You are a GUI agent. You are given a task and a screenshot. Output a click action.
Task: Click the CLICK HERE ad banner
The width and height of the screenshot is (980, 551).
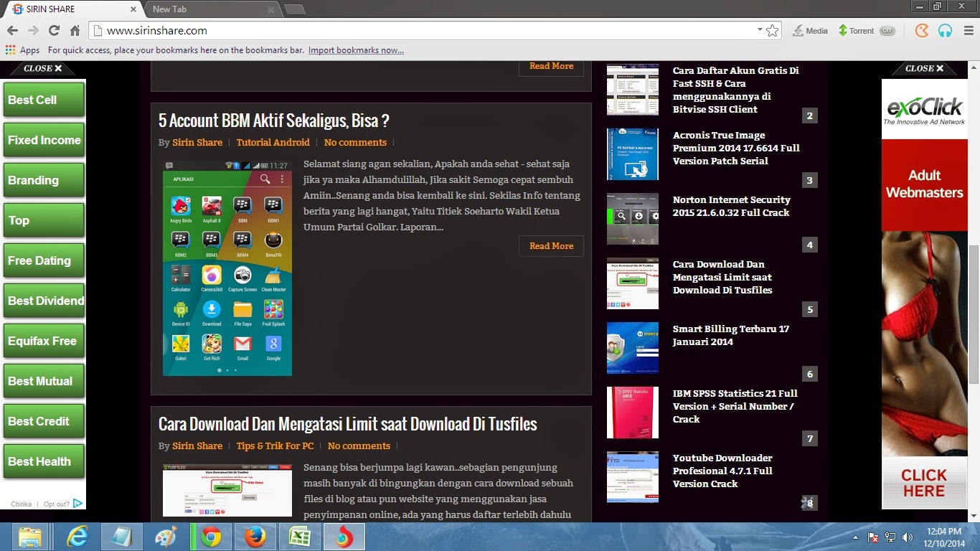pyautogui.click(x=924, y=484)
